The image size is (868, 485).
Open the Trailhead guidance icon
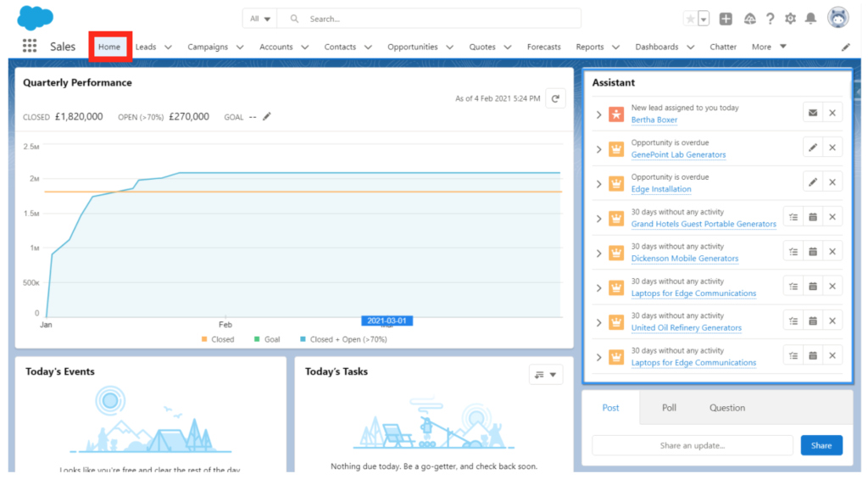(x=749, y=19)
